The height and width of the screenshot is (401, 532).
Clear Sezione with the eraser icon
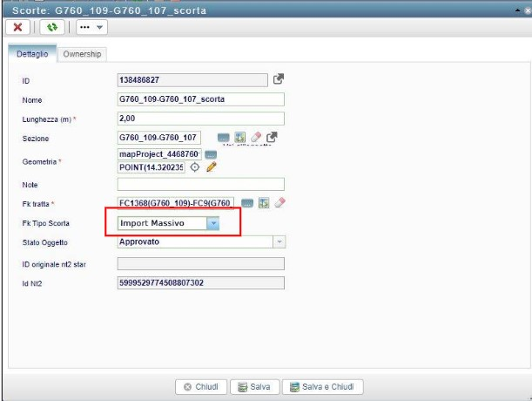255,137
